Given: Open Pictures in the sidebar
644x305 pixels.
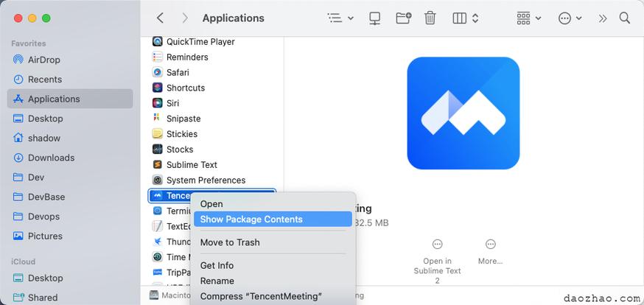Looking at the screenshot, I should click(70, 236).
